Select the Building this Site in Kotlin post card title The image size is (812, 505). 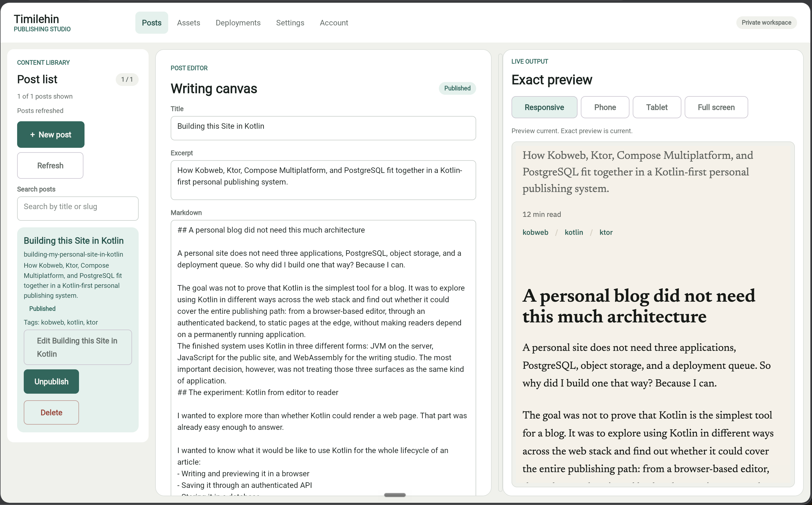pos(73,241)
